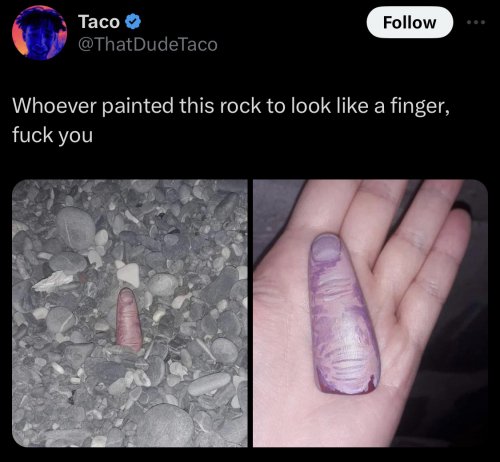Open Taco's profile picture avatar

39,32
